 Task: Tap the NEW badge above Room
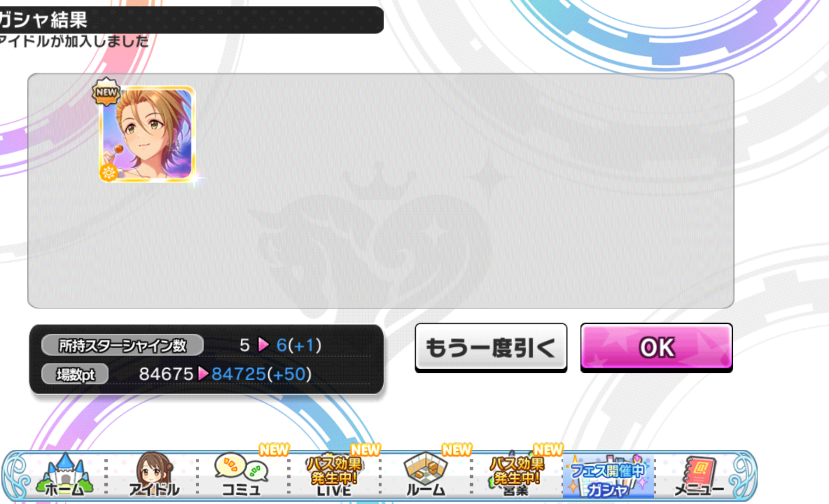457,449
